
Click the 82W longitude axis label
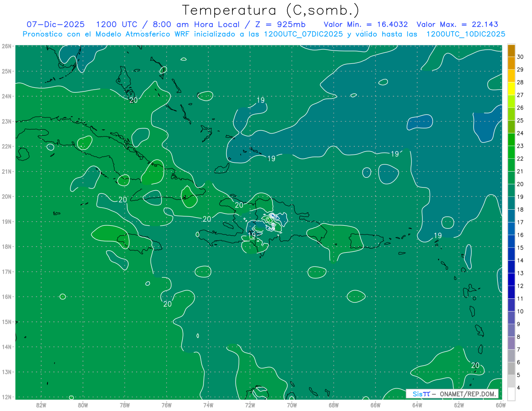point(41,405)
